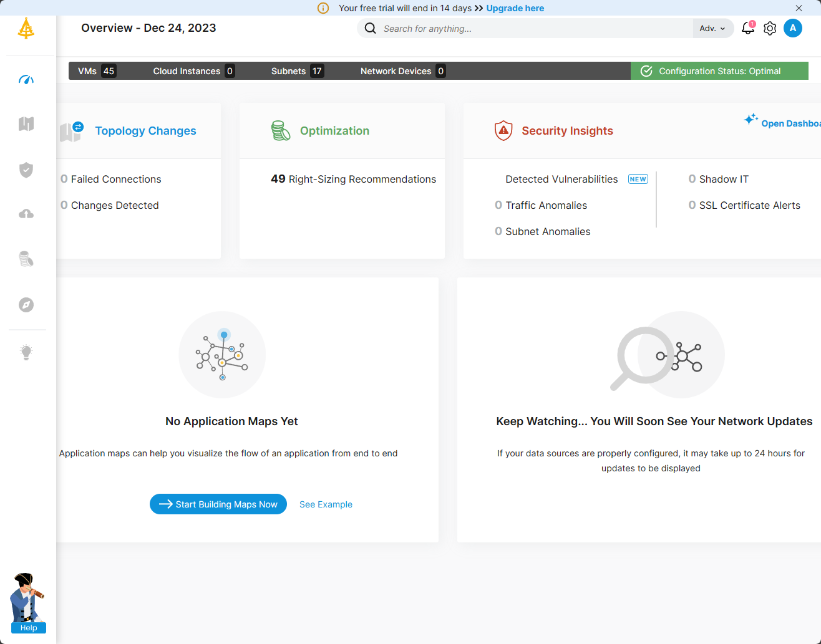Click the Overview - Dec 24, 2023 title
Viewport: 821px width, 644px height.
148,28
